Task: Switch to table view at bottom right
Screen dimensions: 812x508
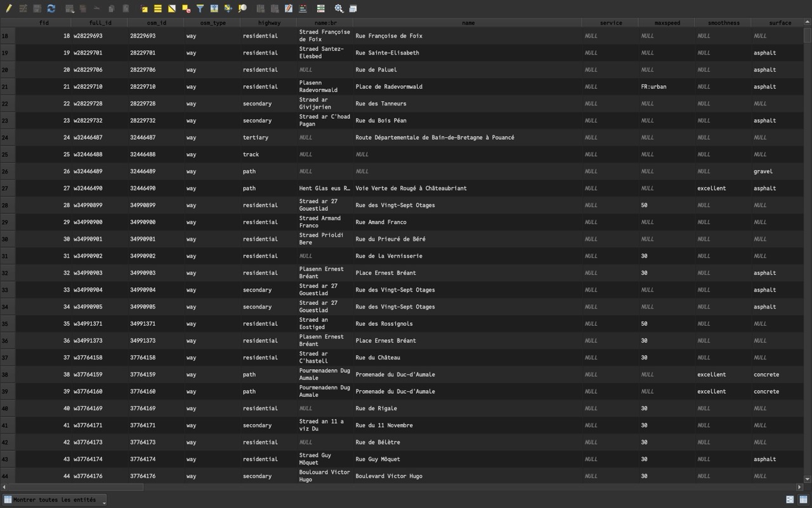Action: [x=802, y=500]
